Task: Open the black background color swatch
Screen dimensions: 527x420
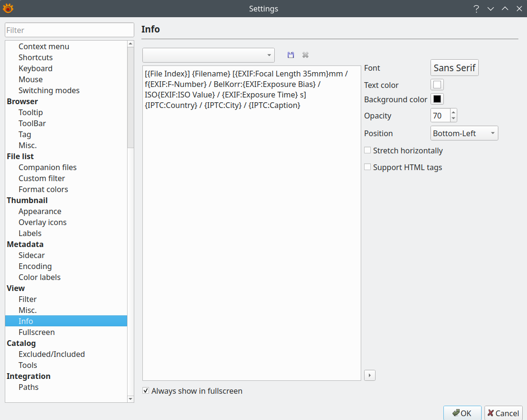Action: [x=437, y=99]
